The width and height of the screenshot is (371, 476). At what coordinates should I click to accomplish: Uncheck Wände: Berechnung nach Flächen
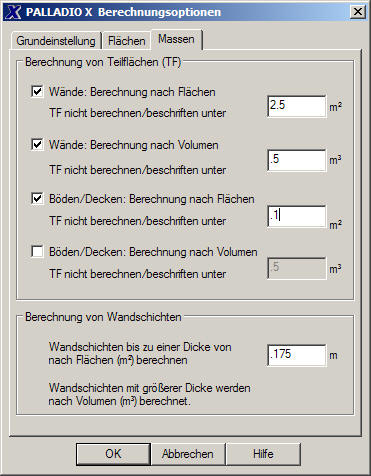(x=37, y=91)
